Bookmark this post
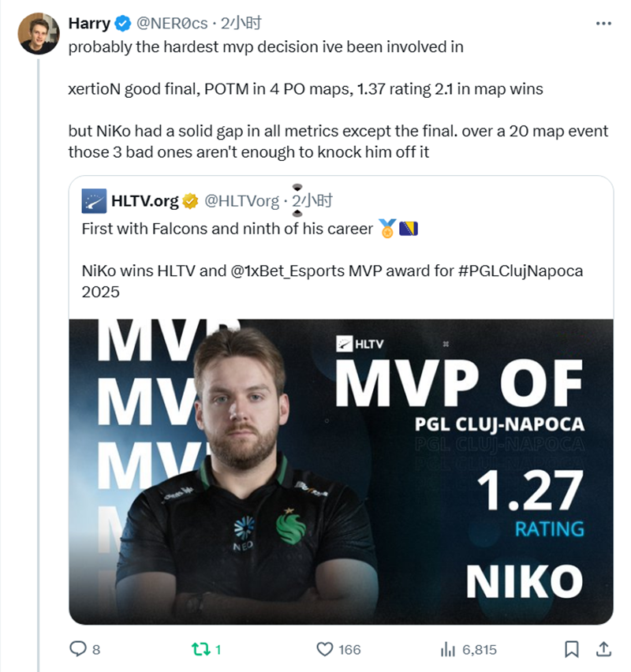The image size is (631, 672). coord(572,649)
